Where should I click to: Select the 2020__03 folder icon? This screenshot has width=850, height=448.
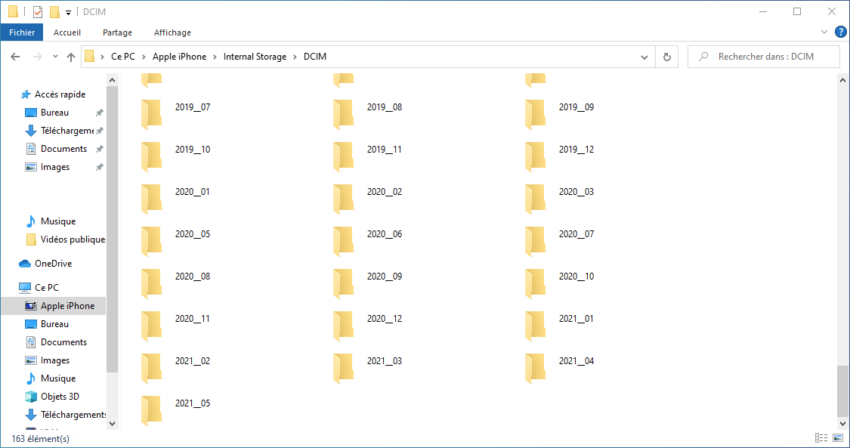[x=535, y=199]
